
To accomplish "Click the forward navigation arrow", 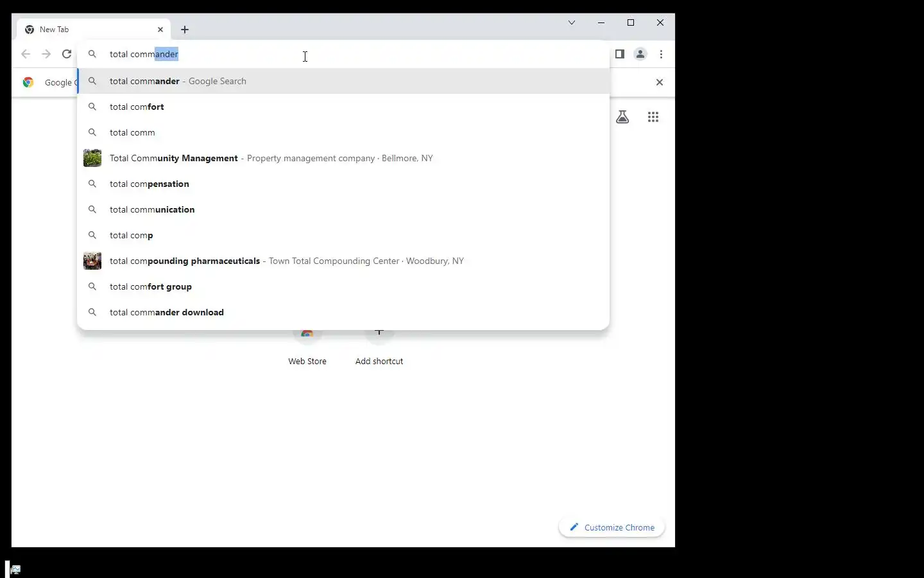I will click(46, 54).
